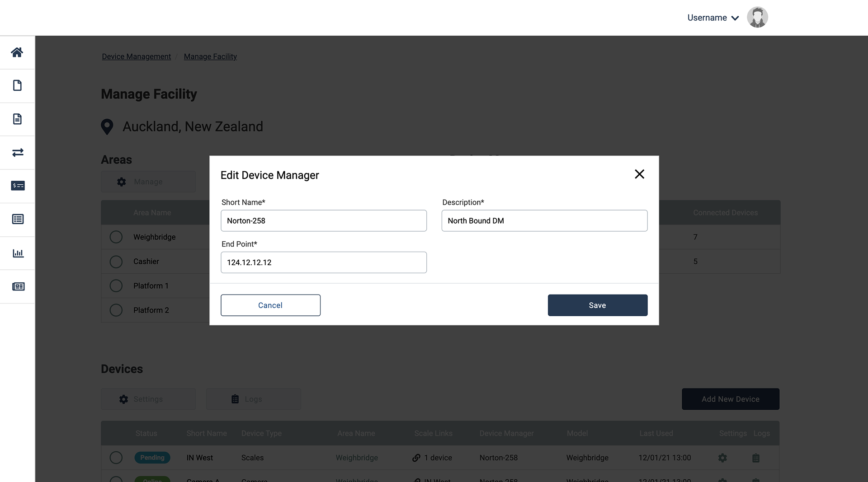Open the bar chart reports icon

18,253
